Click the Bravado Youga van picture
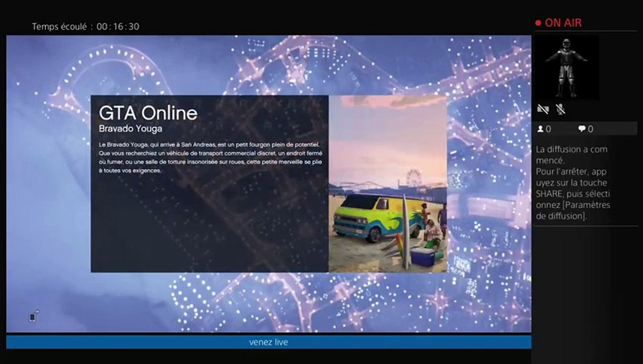The width and height of the screenshot is (643, 364). 388,184
